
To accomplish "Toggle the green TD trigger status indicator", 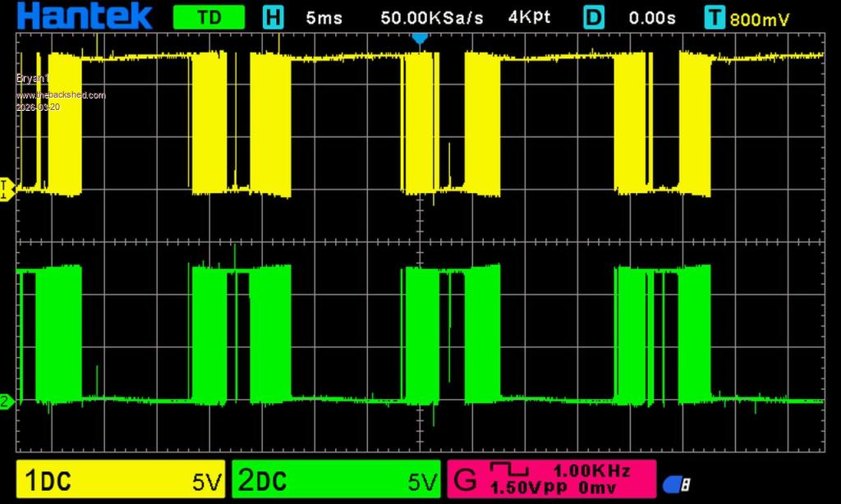I will click(x=209, y=17).
